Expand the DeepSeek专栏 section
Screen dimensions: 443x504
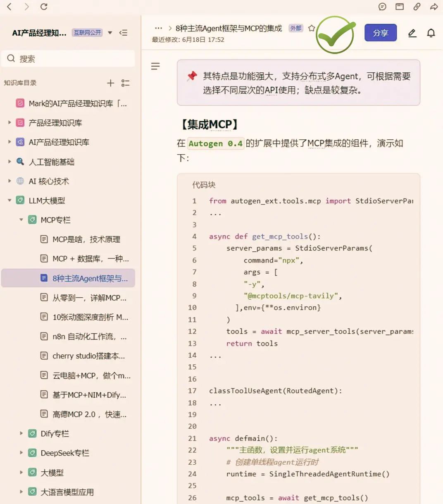tap(21, 453)
